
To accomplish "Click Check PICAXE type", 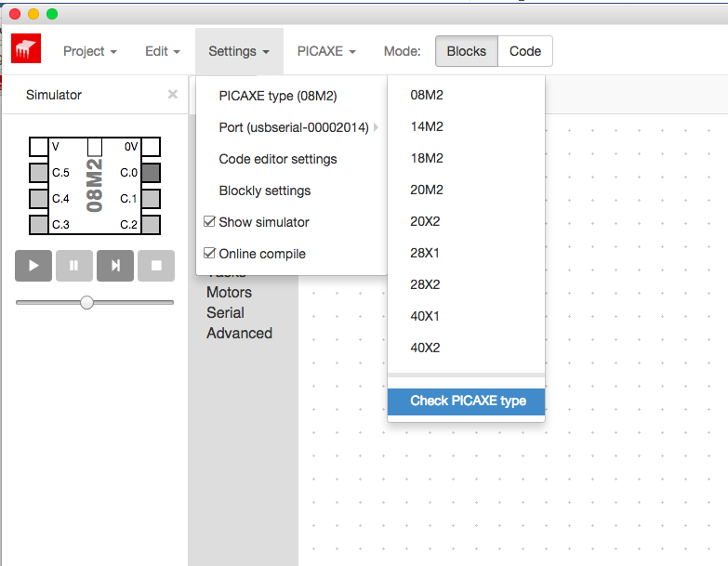I will [x=466, y=401].
